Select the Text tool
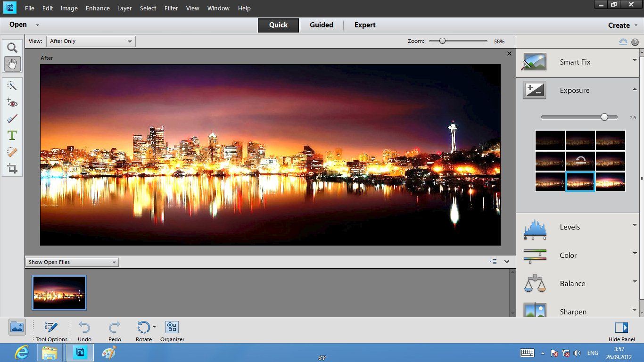This screenshot has width=644, height=362. 12,136
